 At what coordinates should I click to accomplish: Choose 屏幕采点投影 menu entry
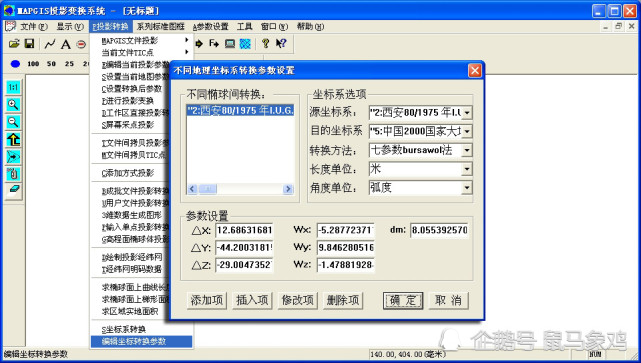(128, 125)
